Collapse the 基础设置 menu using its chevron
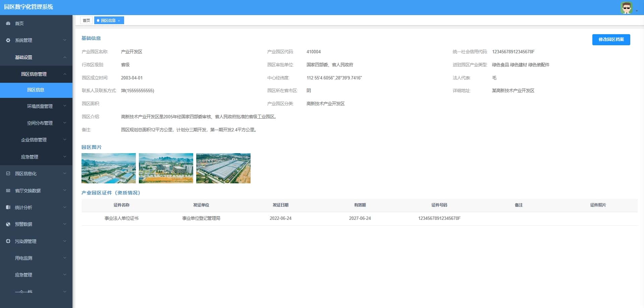Image resolution: width=644 pixels, height=308 pixels. tap(65, 57)
